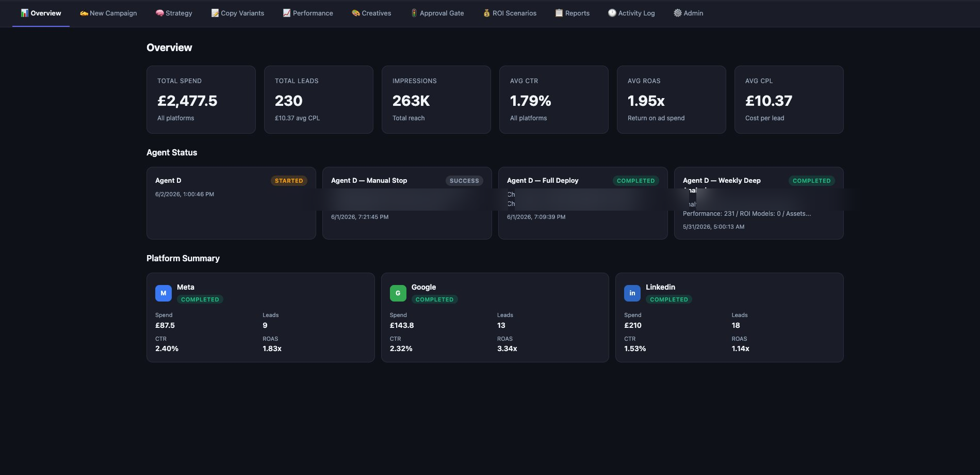Click the Linkedin COMPLETED status badge
Viewport: 980px width, 475px height.
click(x=669, y=299)
